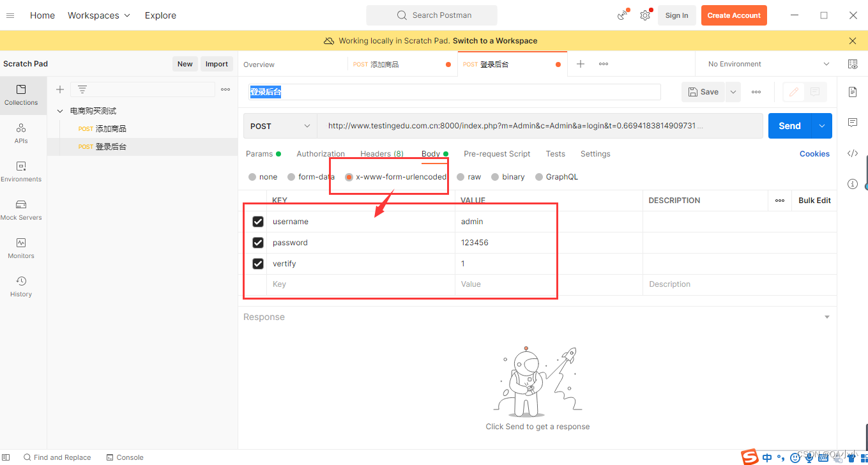Open the POST request method dropdown
This screenshot has width=868, height=465.
(279, 126)
